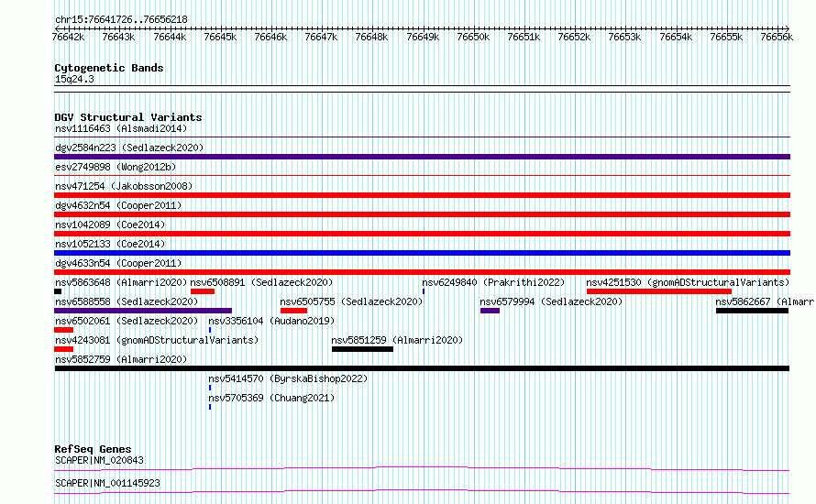Click the SCAPER NM_020843 magenta gene line
816x504 pixels.
(422, 469)
